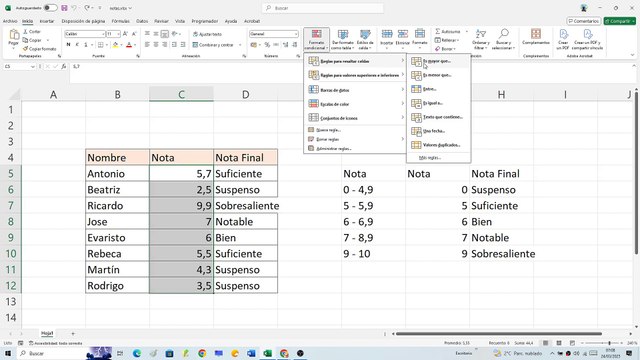Select cell containing Sobresaliente in column D
640x360 pixels.
tap(245, 206)
